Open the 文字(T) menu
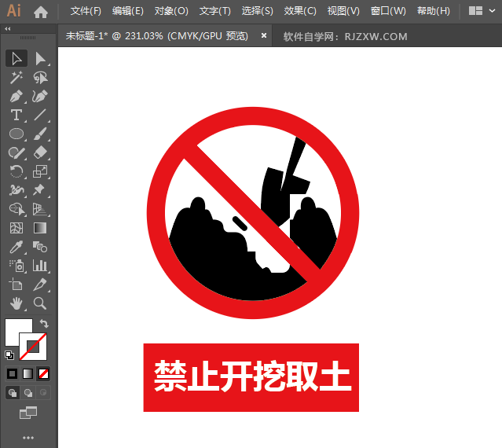The width and height of the screenshot is (502, 448). coord(214,11)
